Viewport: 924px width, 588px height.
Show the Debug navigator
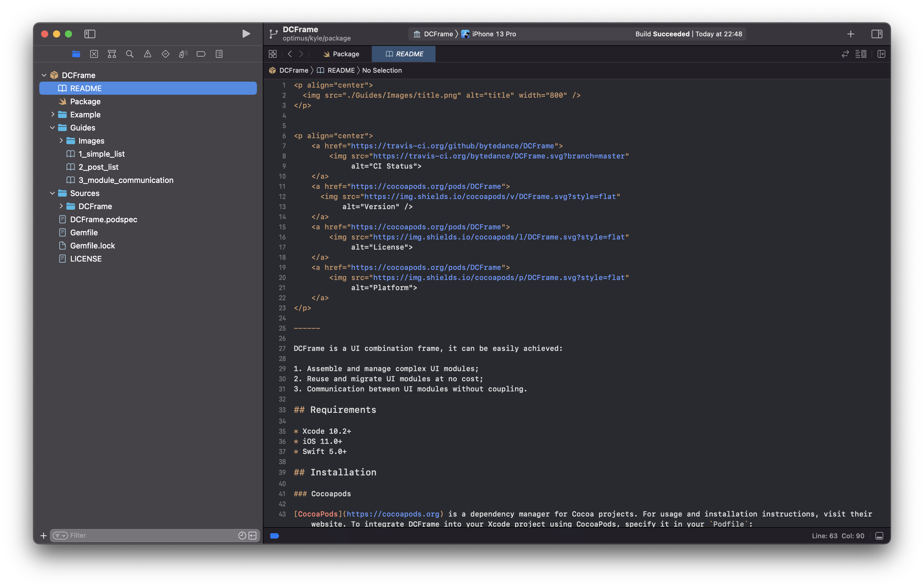(183, 54)
